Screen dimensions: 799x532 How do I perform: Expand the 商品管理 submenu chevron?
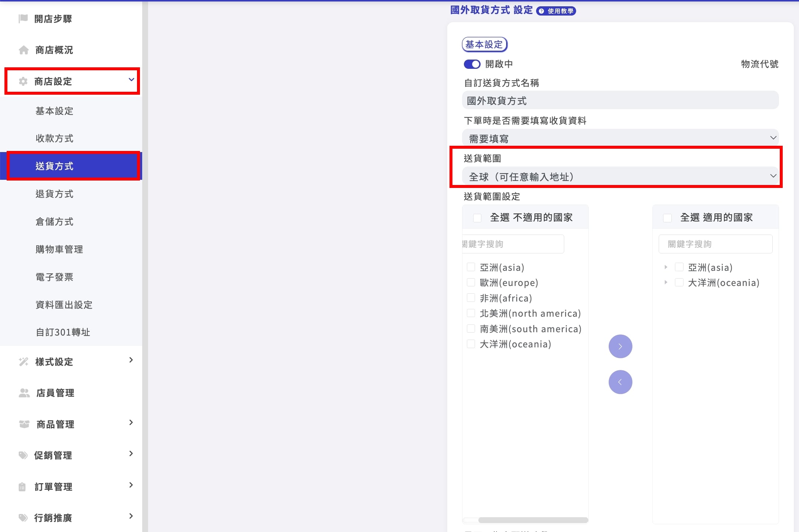[131, 422]
